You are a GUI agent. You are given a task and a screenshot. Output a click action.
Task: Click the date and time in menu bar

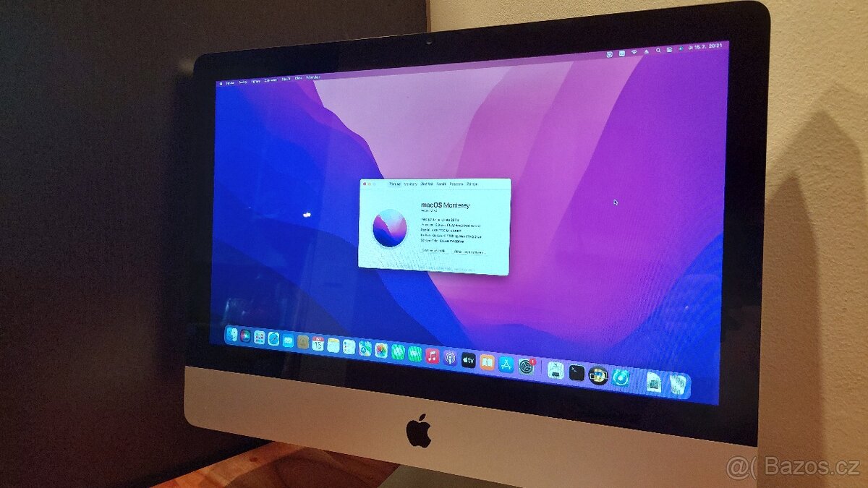click(x=705, y=47)
